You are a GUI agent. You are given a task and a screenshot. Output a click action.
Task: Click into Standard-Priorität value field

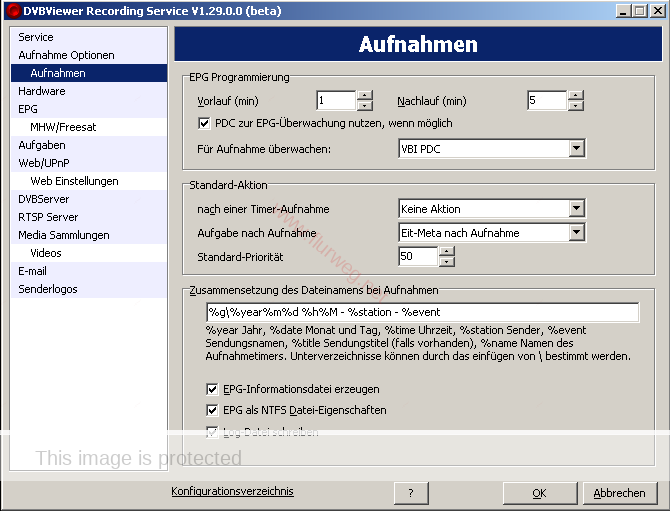click(x=418, y=256)
